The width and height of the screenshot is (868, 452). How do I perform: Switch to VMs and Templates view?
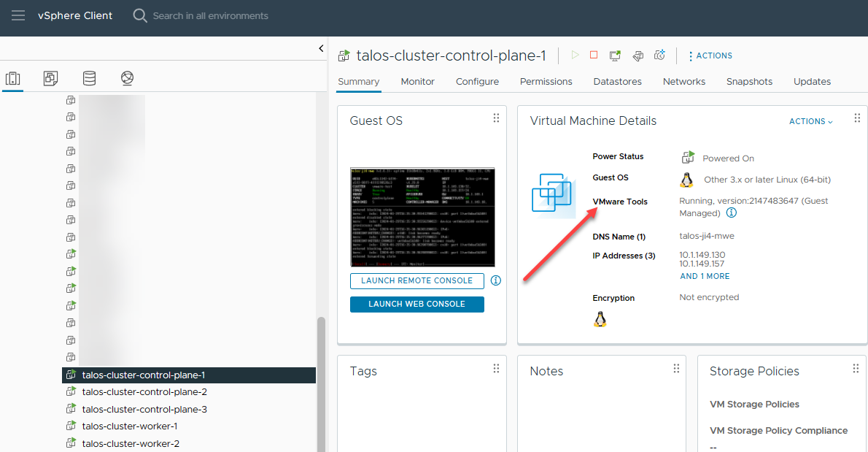pyautogui.click(x=50, y=79)
